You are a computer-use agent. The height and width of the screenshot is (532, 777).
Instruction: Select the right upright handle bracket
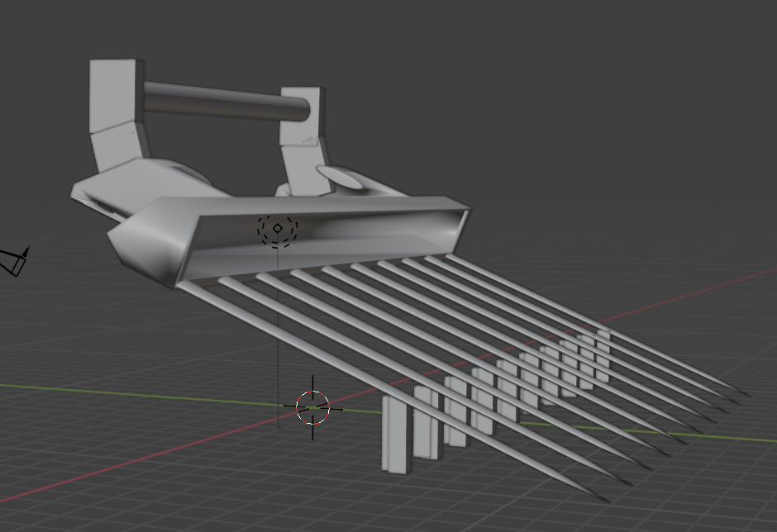coord(303,140)
